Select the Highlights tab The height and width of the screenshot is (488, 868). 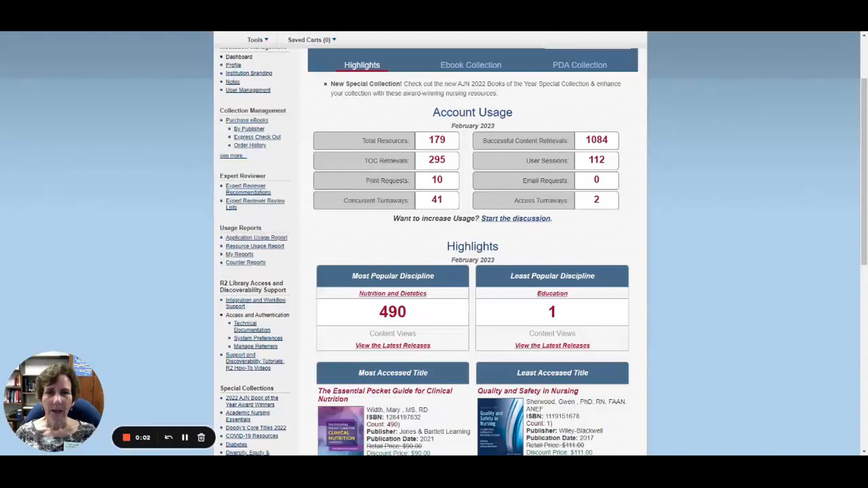(362, 65)
